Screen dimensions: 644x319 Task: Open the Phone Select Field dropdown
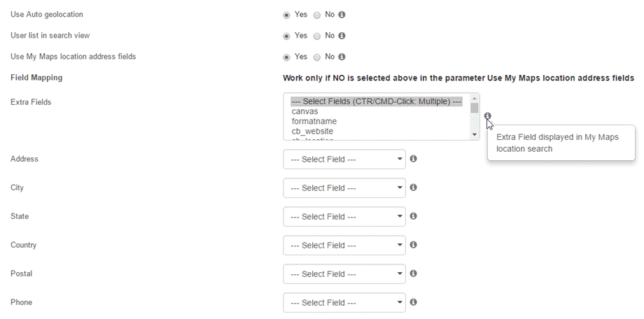(x=344, y=303)
